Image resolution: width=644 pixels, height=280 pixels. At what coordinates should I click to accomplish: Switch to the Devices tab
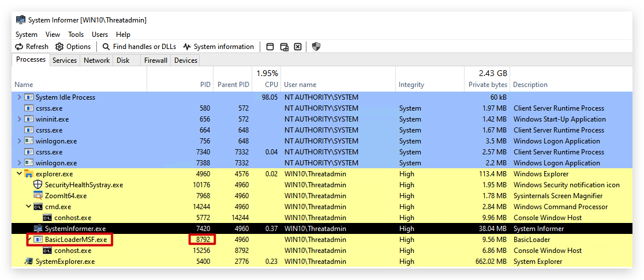(186, 60)
